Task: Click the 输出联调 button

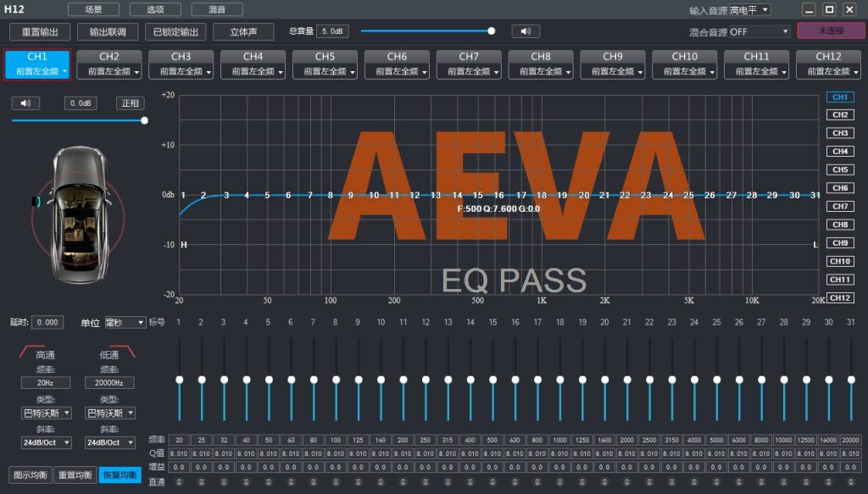Action: click(x=108, y=32)
